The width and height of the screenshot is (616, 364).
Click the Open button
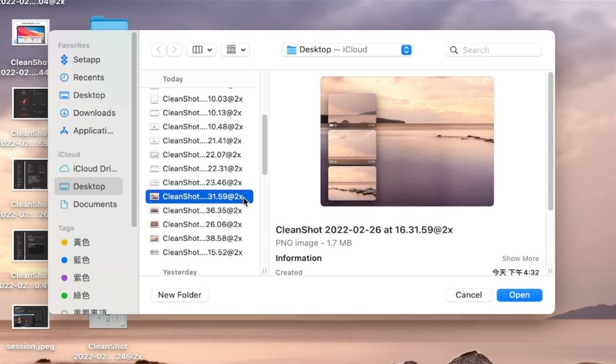pos(519,295)
